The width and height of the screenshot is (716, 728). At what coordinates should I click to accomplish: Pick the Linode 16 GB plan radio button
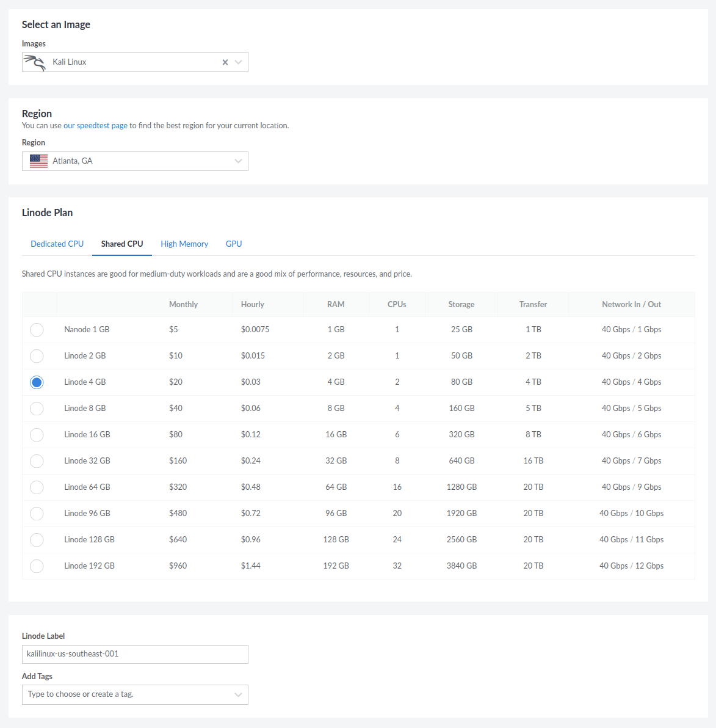37,435
